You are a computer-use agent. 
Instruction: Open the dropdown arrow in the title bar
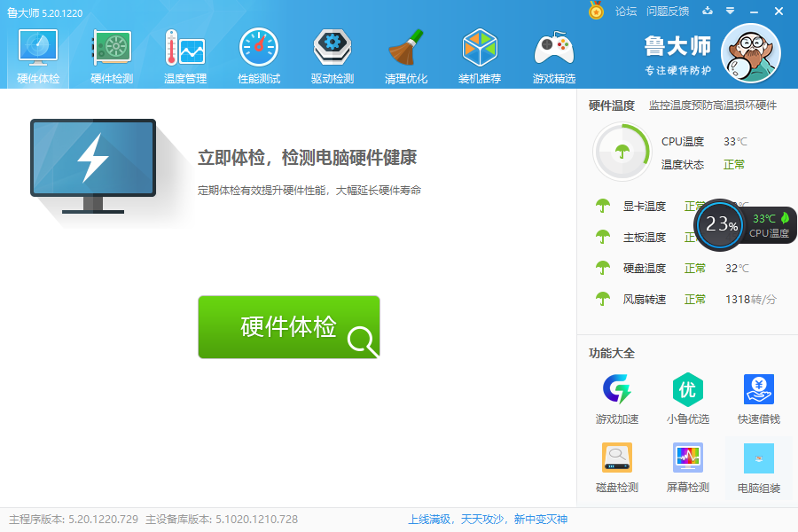(x=729, y=12)
